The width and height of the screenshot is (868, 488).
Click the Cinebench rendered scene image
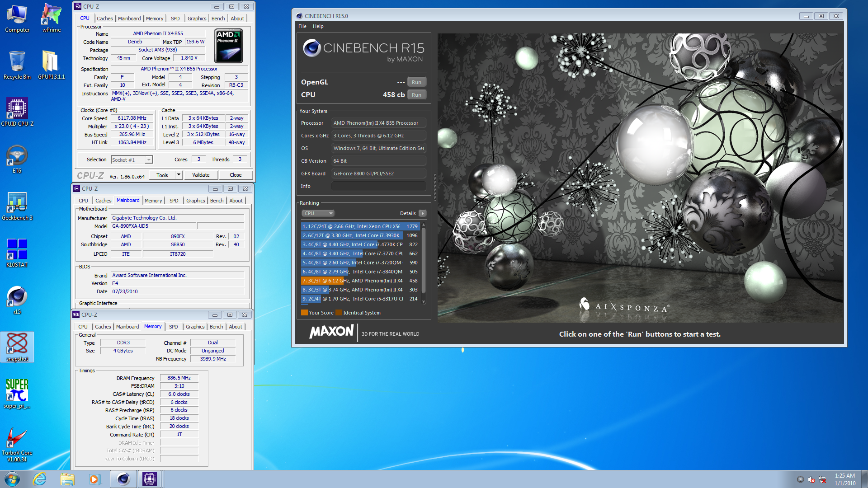click(x=640, y=178)
